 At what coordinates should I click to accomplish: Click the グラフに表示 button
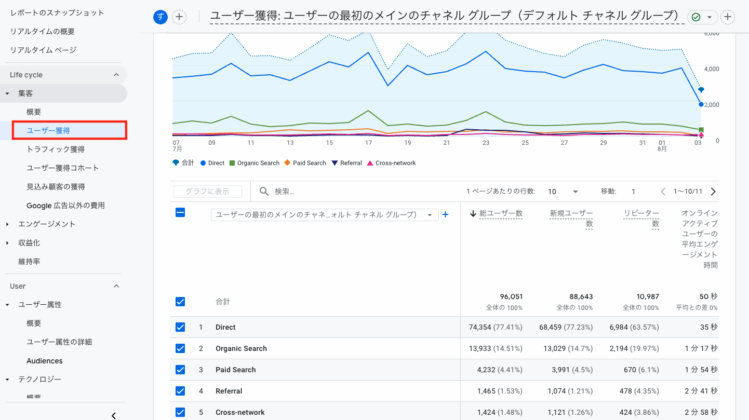tap(208, 191)
